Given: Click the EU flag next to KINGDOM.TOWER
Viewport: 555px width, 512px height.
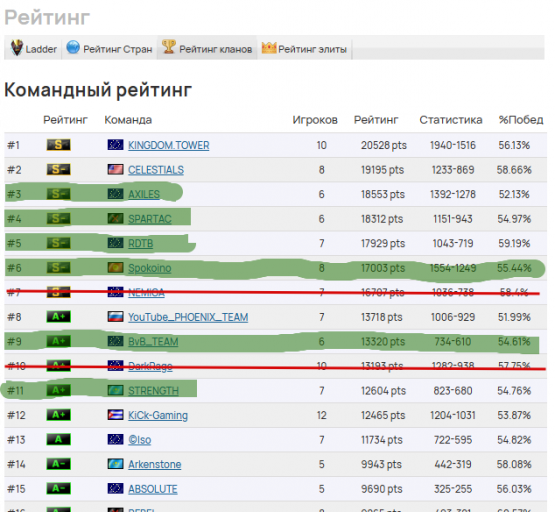Looking at the screenshot, I should pos(115,145).
